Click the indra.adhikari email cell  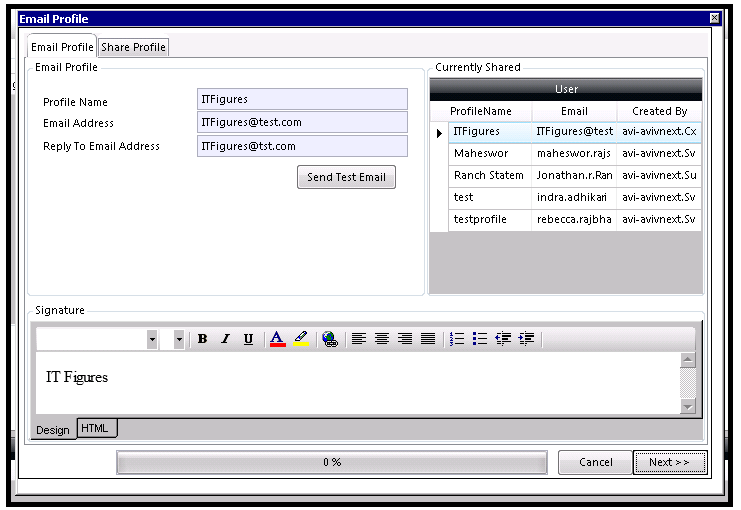tap(574, 198)
